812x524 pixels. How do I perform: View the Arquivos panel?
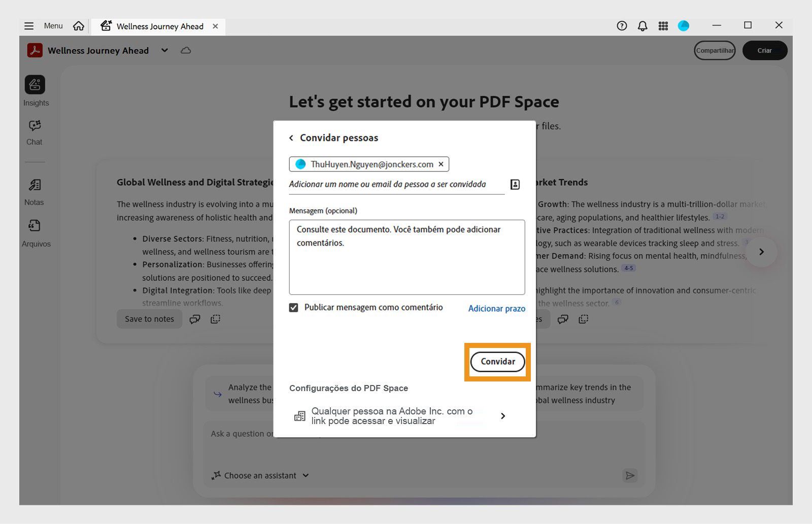click(35, 232)
